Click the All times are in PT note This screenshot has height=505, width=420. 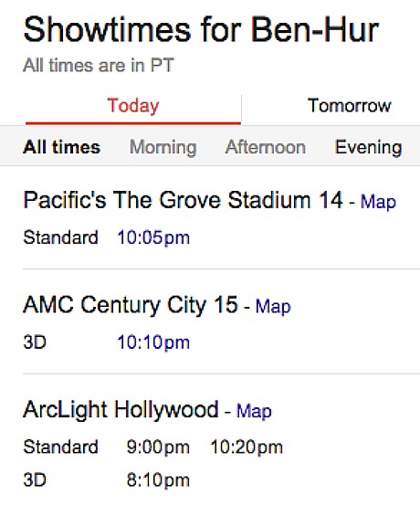99,66
